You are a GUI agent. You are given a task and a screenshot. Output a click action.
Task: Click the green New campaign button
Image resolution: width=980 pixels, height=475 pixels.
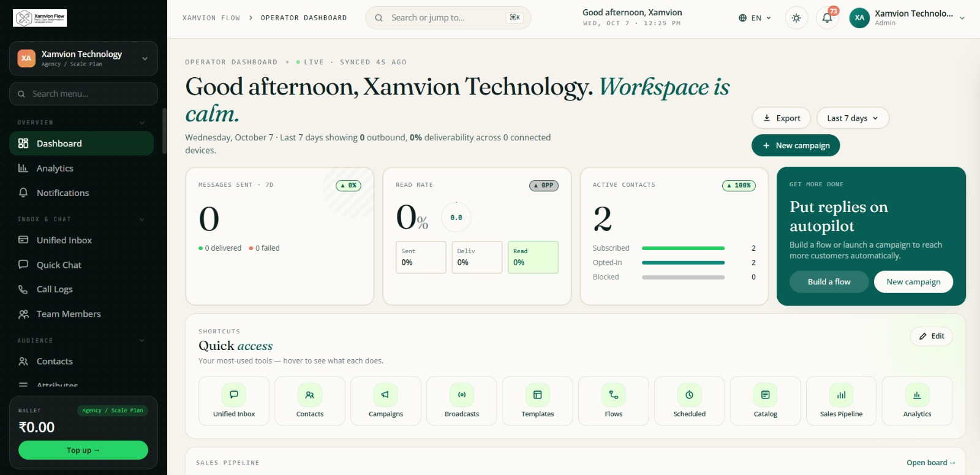[796, 145]
